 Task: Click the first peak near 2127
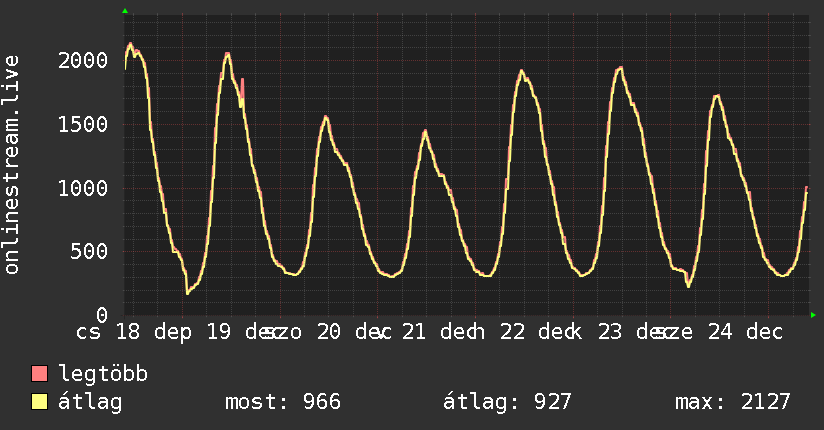click(130, 44)
